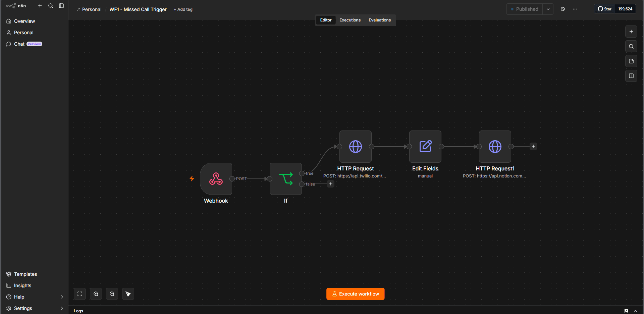This screenshot has width=644, height=314.
Task: Open search from the sidebar magnifier icon
Action: point(51,6)
